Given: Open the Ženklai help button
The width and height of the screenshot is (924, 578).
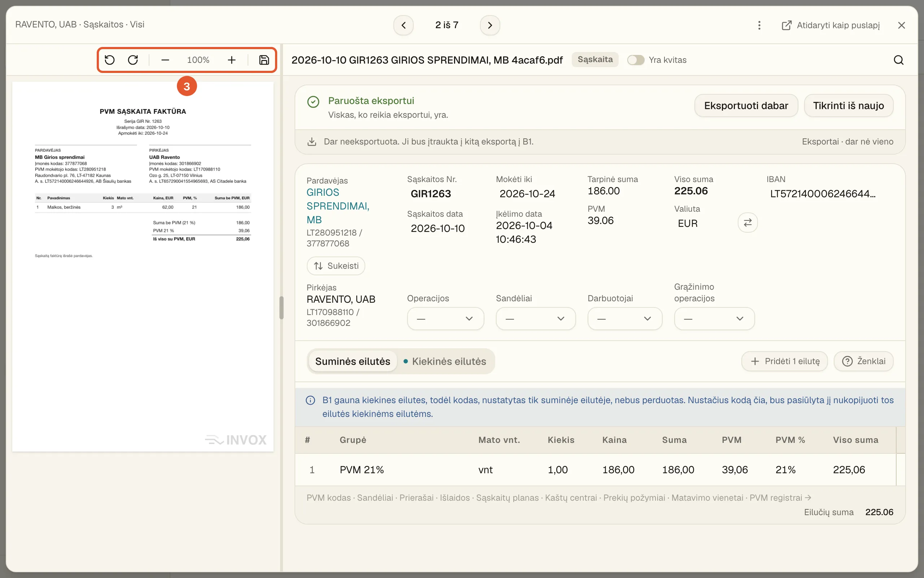Looking at the screenshot, I should [863, 361].
